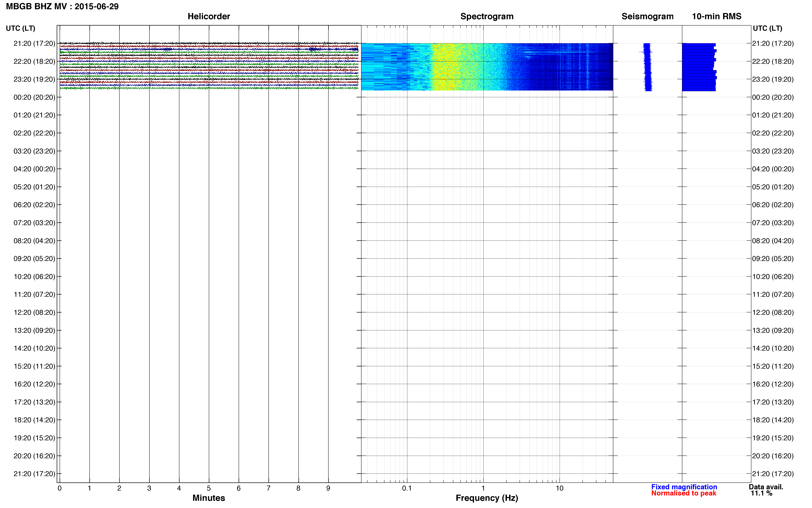Click the plot title MBGB BHZ MV : 2015-06-29

(62, 6)
